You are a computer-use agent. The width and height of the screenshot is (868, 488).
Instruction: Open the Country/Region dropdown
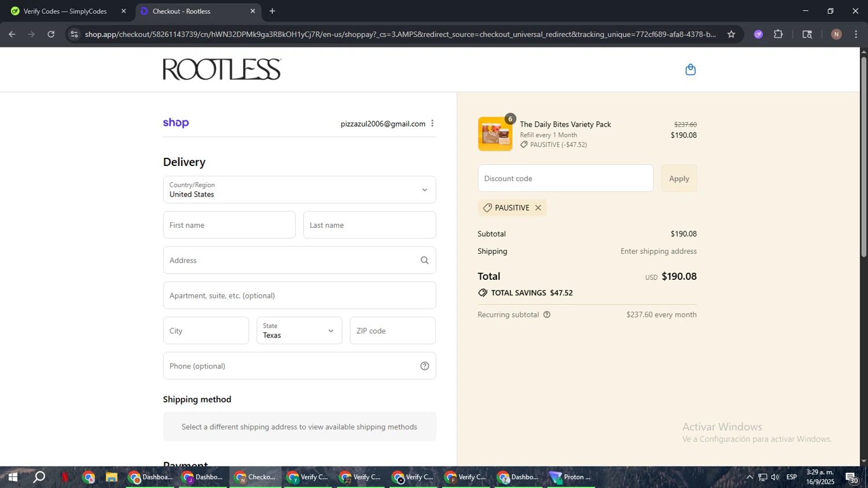299,190
